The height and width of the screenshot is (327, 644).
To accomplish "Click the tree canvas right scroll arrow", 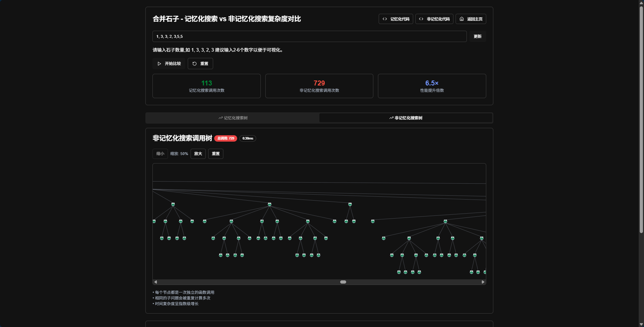I will point(483,282).
